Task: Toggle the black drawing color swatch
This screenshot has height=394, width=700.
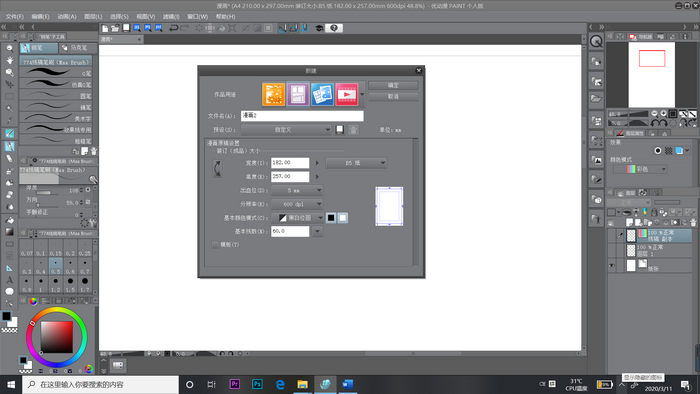Action: click(x=331, y=218)
